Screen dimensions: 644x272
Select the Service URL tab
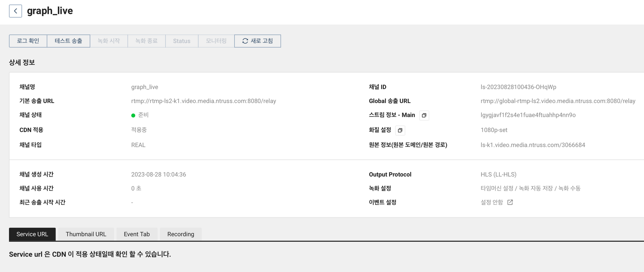(x=32, y=234)
